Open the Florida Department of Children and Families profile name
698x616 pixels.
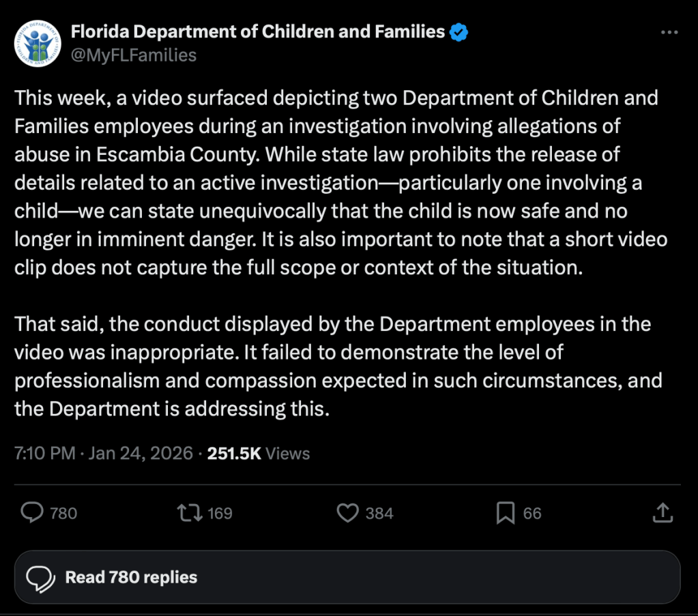click(258, 31)
